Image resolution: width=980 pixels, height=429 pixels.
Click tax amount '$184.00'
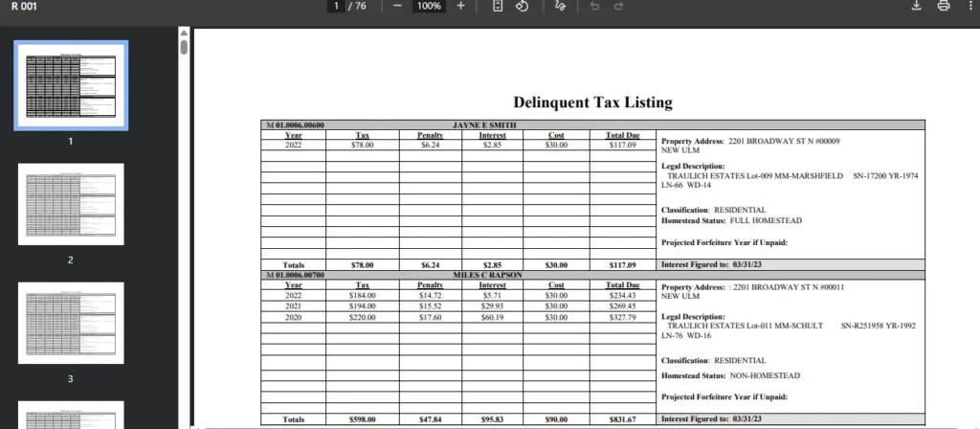click(x=363, y=295)
